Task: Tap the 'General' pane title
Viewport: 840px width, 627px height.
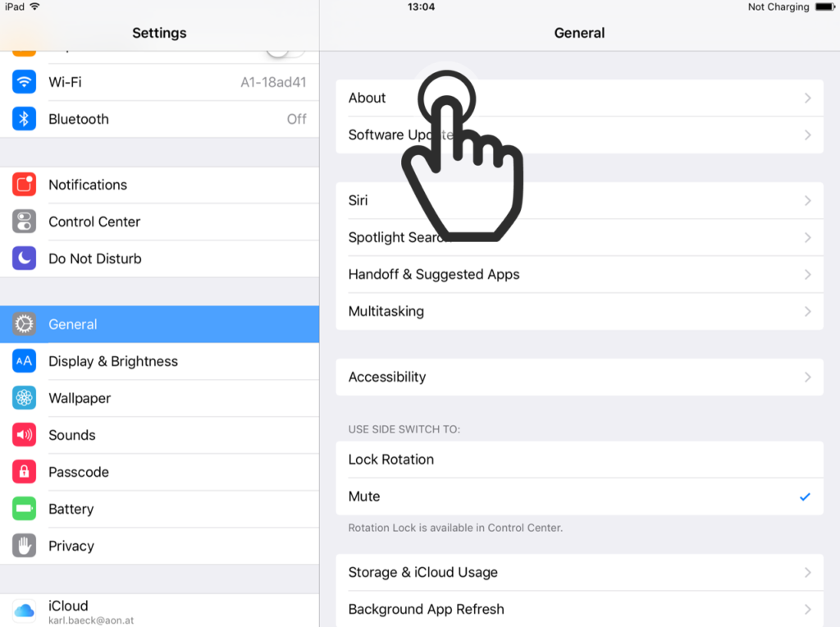Action: [580, 33]
